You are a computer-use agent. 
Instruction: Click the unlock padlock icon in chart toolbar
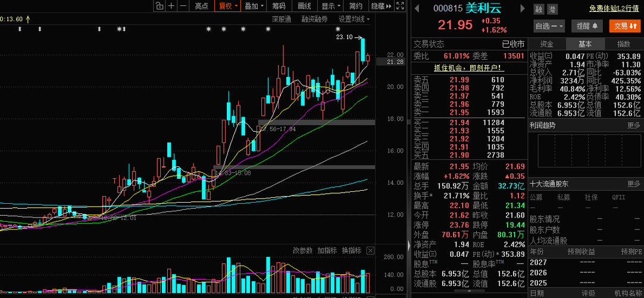click(x=160, y=6)
